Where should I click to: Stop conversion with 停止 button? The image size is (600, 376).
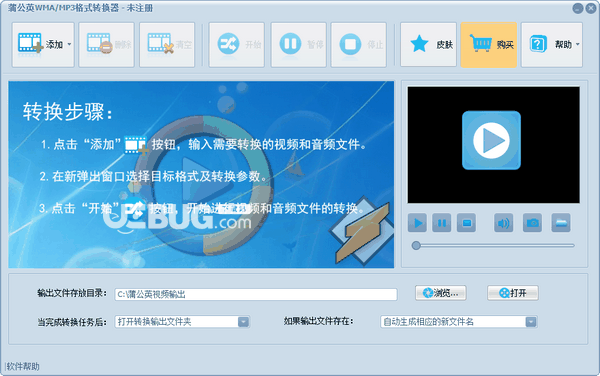pyautogui.click(x=359, y=45)
